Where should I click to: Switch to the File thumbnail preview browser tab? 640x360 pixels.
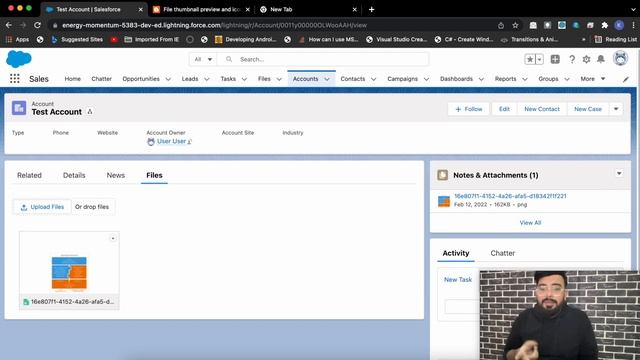pos(201,9)
